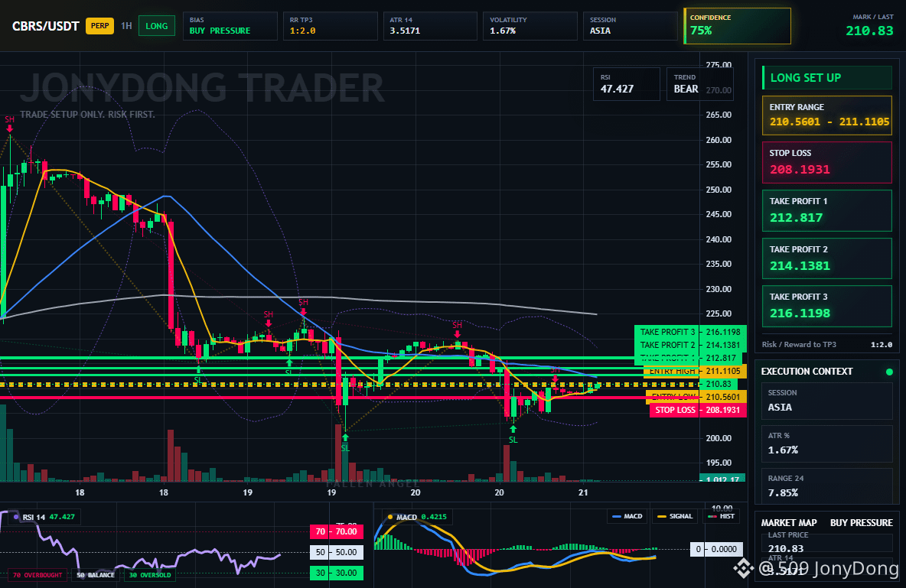Click the TAKE PROFIT 2 chart label 214.1381
This screenshot has width=906, height=588.
[690, 345]
